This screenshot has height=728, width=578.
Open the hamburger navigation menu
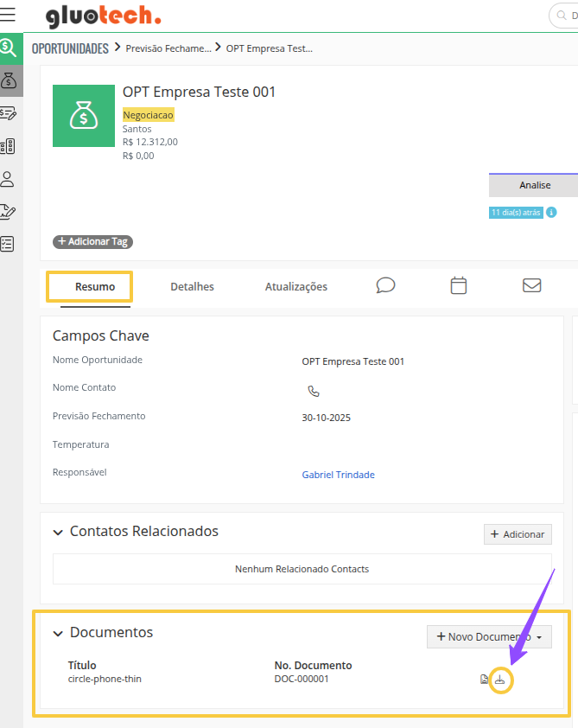coord(9,15)
